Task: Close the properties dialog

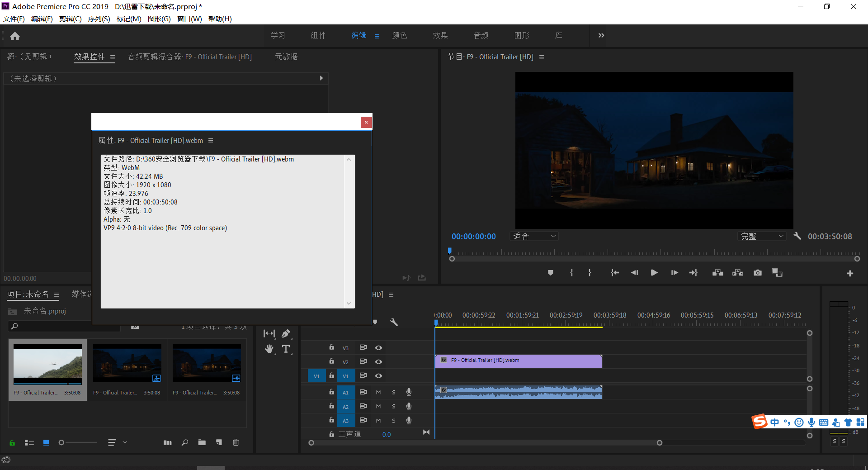Action: [x=366, y=122]
